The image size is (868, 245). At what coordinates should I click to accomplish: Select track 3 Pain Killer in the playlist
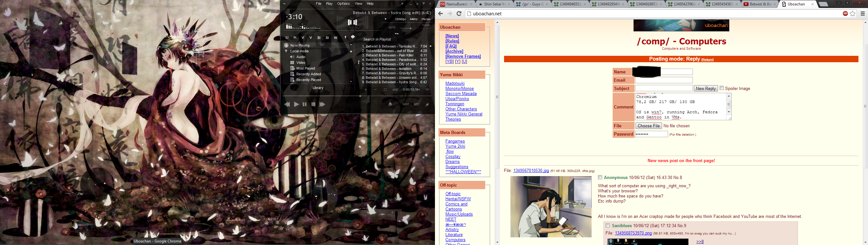tap(394, 55)
